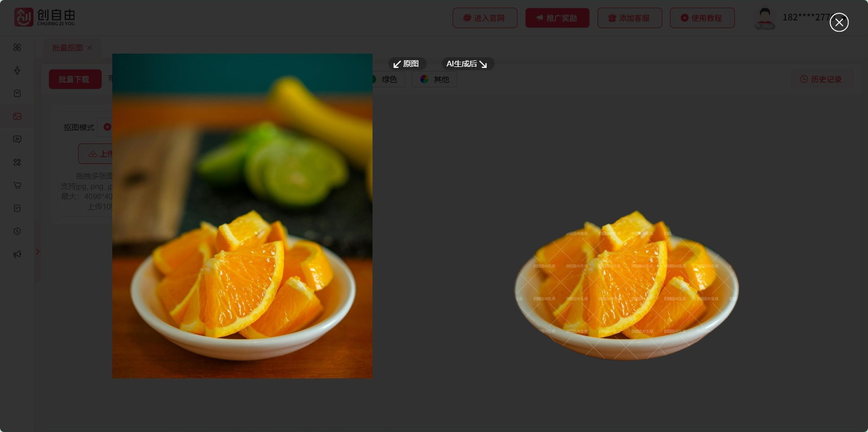
Task: Close the image comparison preview overlay
Action: pyautogui.click(x=839, y=22)
